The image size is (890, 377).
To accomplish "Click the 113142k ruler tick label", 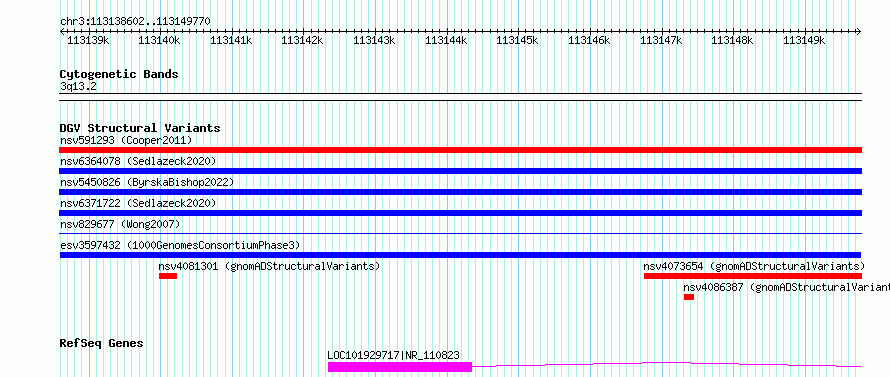I will [303, 40].
